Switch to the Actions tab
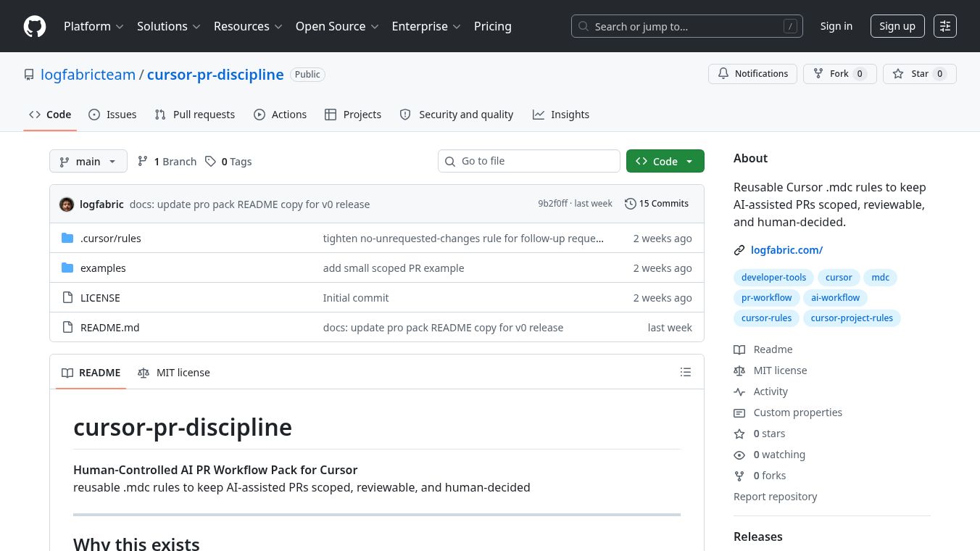The height and width of the screenshot is (551, 980). click(x=281, y=115)
